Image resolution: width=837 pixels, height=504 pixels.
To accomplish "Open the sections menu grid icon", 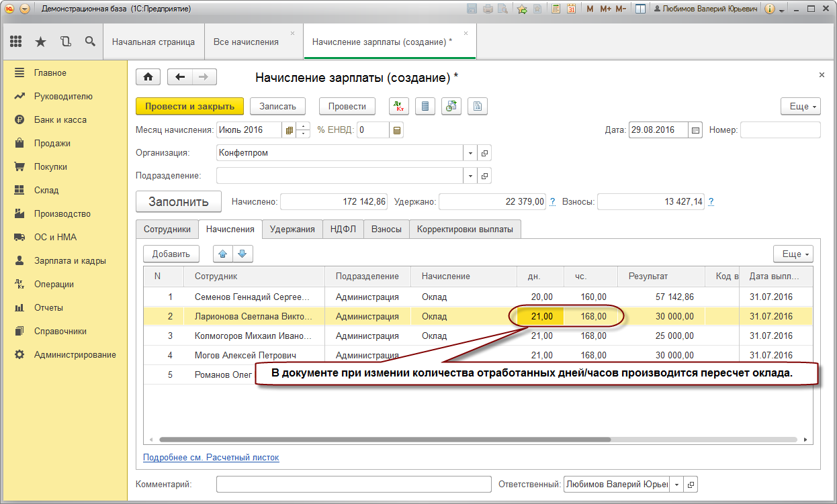I will [x=16, y=42].
